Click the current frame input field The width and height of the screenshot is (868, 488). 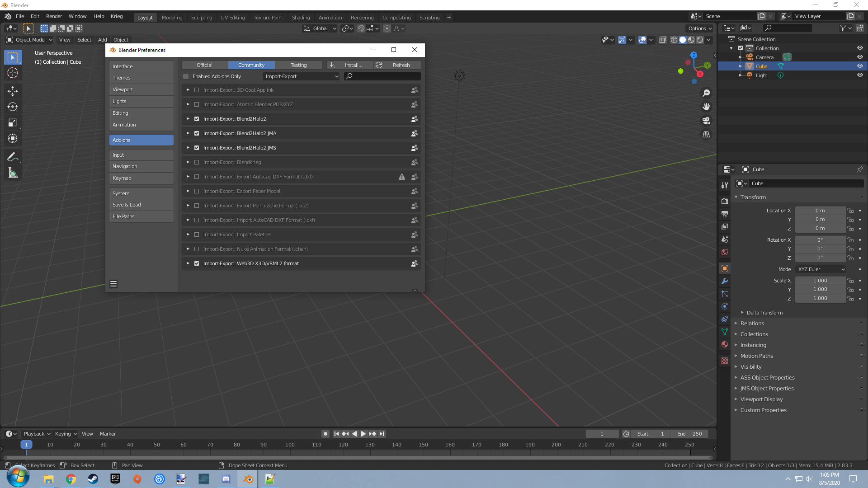coord(602,434)
